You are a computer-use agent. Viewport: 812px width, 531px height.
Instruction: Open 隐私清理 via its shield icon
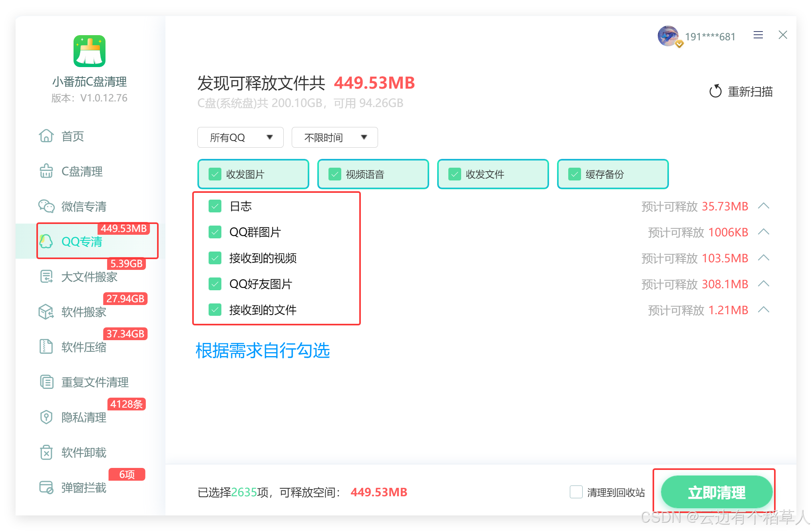pyautogui.click(x=46, y=417)
